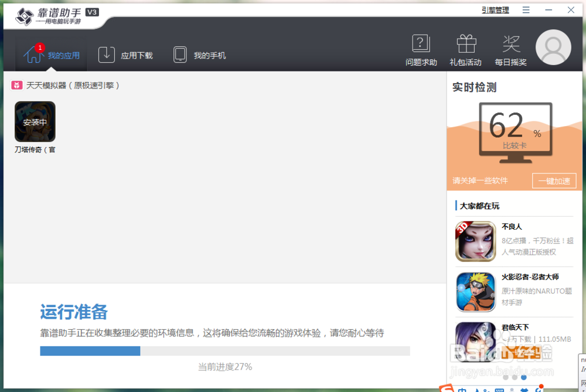Select the third blue carousel dot
Screen dimensions: 586x392
coord(523,377)
